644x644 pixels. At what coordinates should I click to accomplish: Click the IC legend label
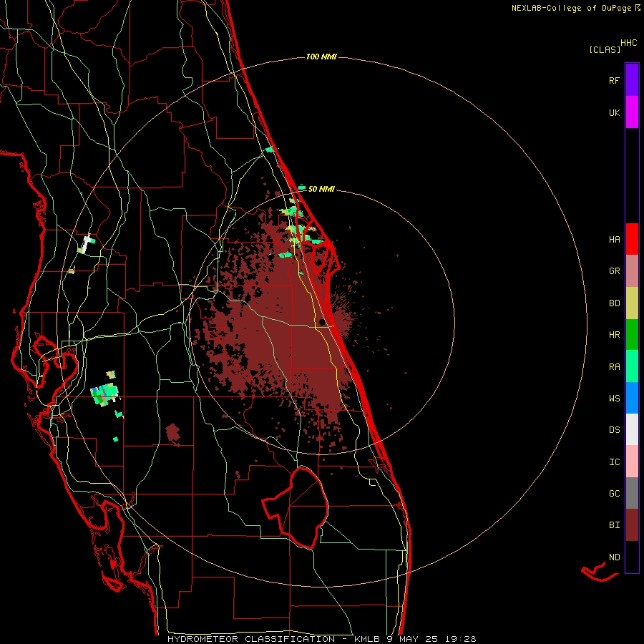[x=614, y=462]
